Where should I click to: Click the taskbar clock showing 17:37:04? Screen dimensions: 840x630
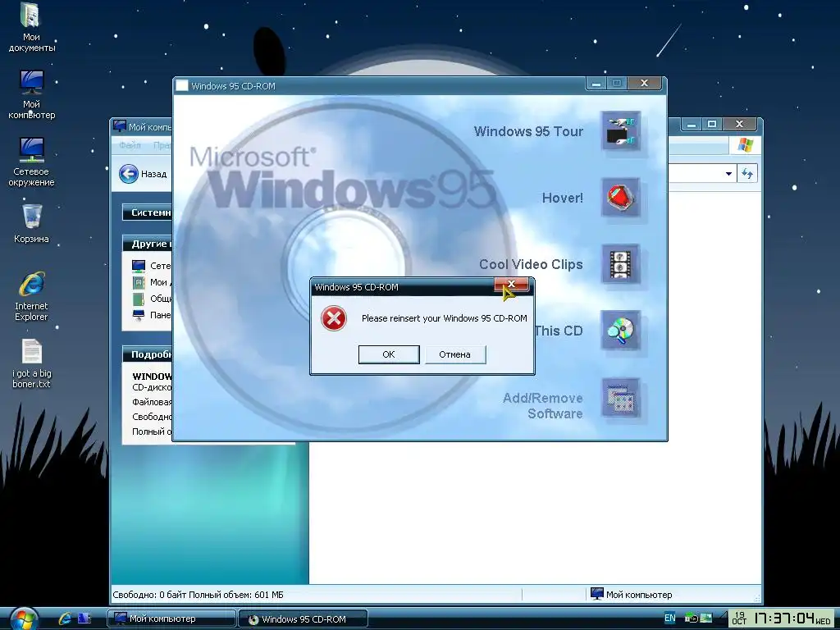782,619
